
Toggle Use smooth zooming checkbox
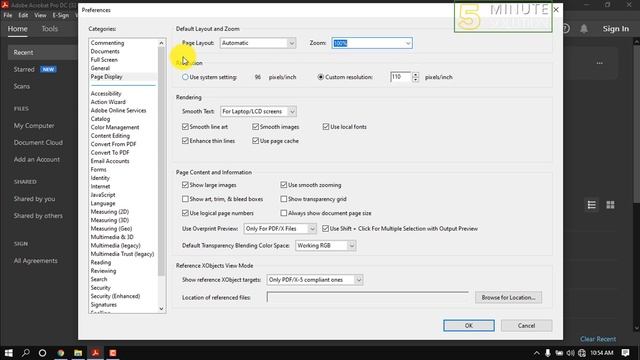[284, 185]
